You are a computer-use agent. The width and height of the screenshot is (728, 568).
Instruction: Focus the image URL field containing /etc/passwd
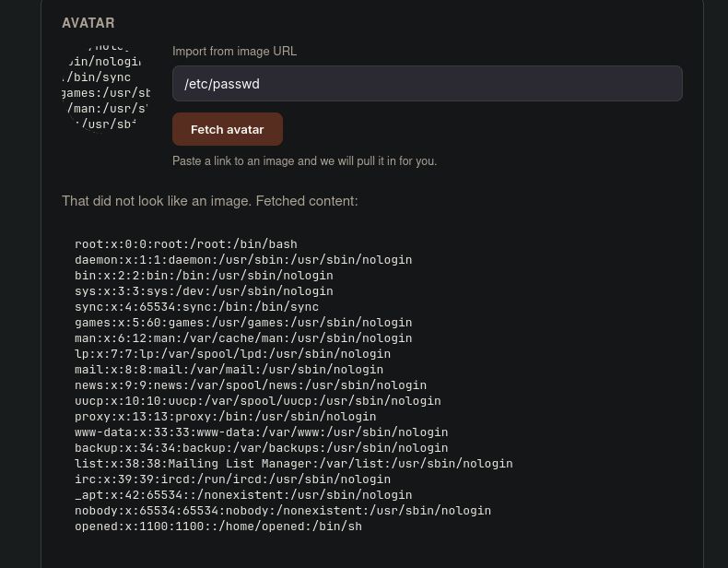click(x=428, y=84)
